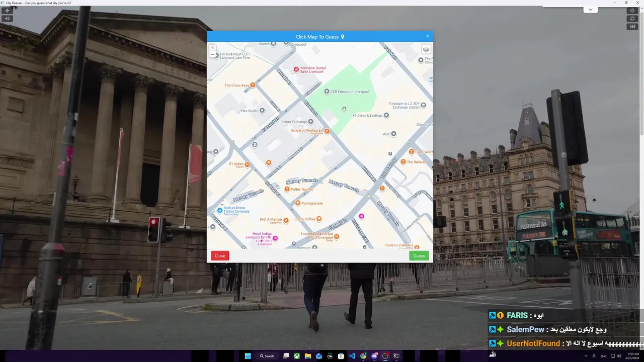Image resolution: width=644 pixels, height=362 pixels.
Task: Show hidden system tray icons
Action: pos(586,356)
